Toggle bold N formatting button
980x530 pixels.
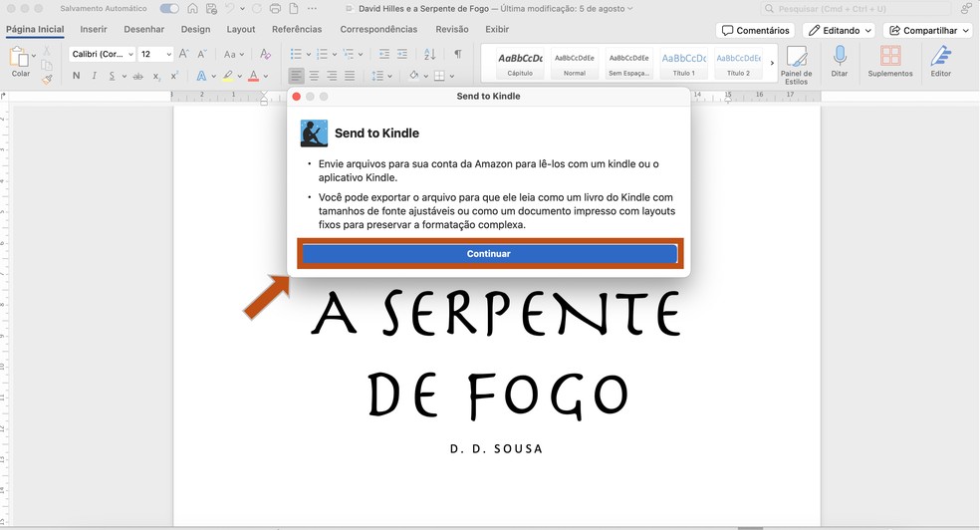pos(77,76)
